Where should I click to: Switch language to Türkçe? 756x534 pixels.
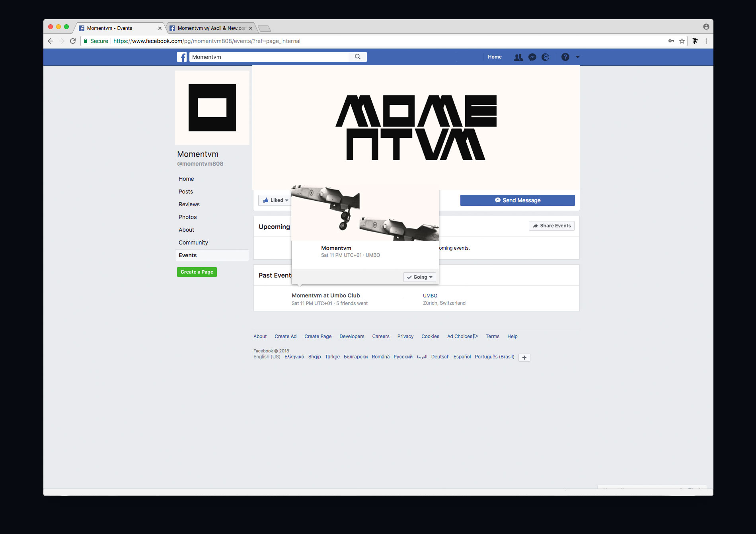[332, 357]
